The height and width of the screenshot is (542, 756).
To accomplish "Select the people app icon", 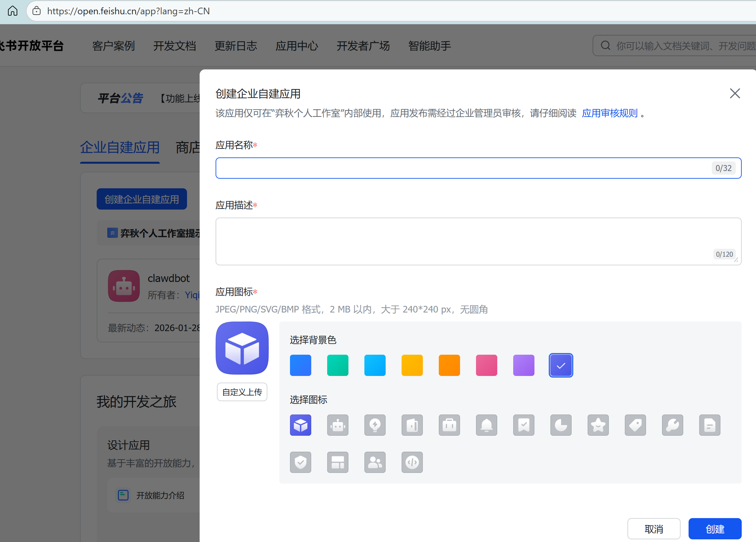I will pos(375,462).
